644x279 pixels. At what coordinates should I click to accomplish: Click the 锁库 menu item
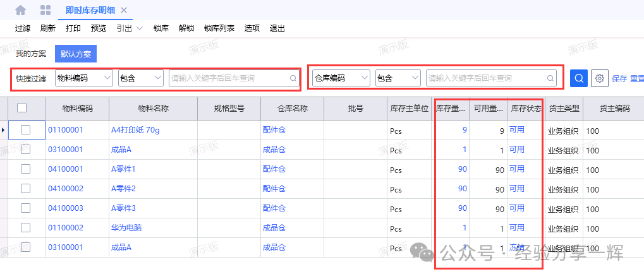pos(161,28)
